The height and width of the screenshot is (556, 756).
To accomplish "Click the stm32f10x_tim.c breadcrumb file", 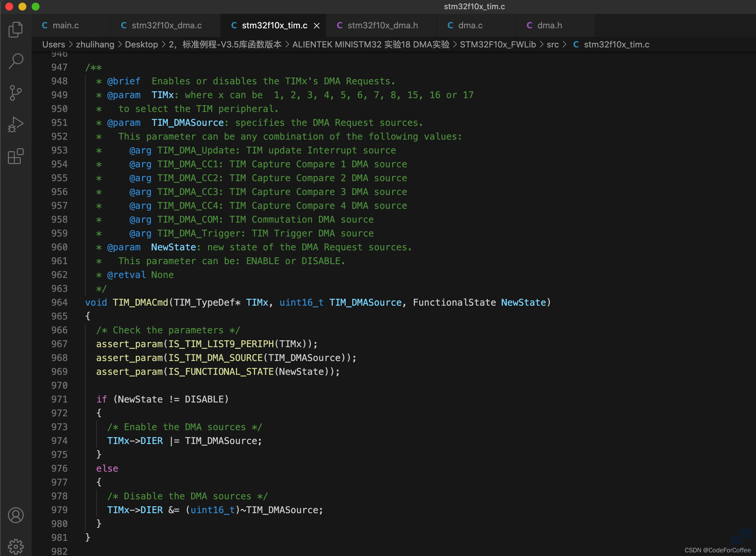I will (x=616, y=44).
